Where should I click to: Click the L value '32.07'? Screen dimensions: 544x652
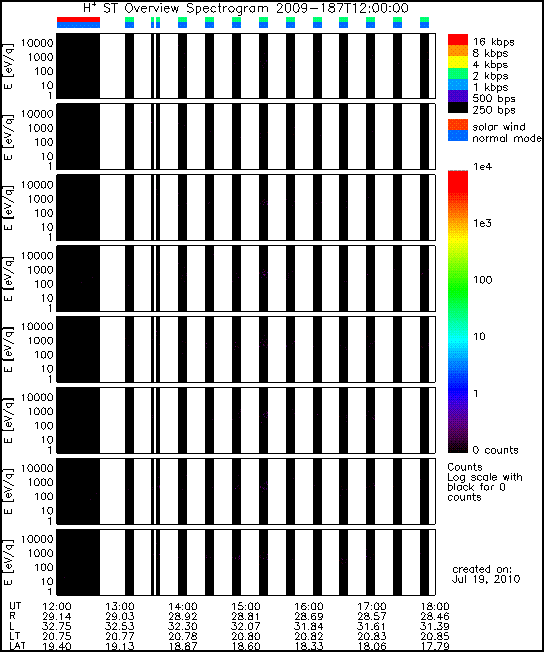[246, 626]
